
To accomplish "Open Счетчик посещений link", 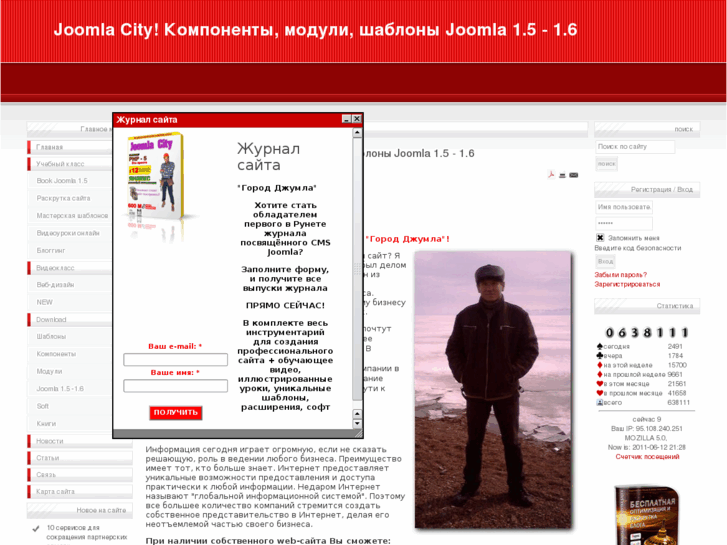I will 647,456.
